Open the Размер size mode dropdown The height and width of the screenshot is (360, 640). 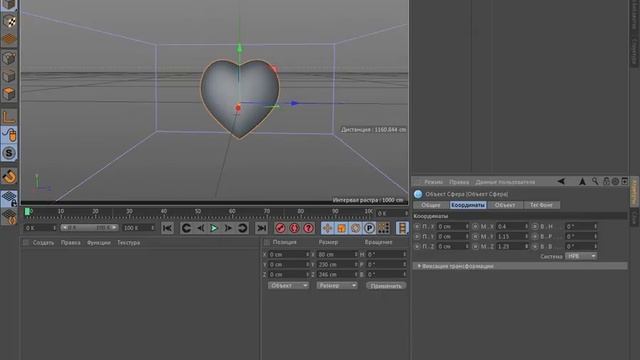[337, 286]
